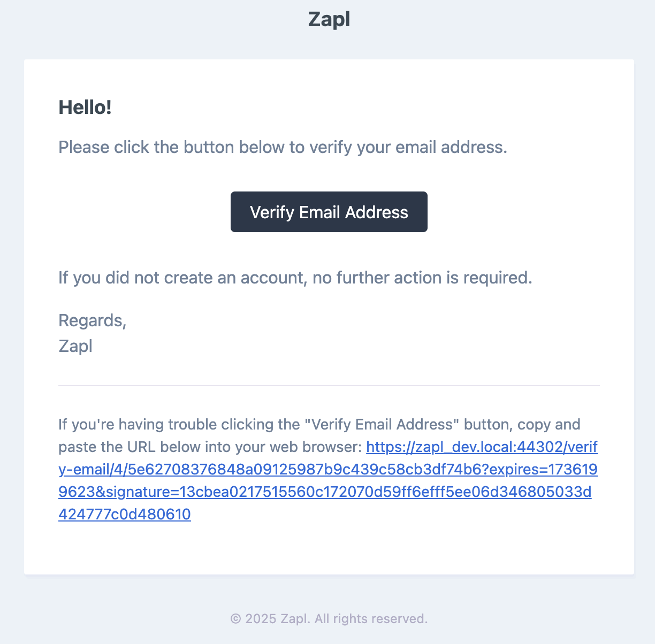Click the horizontal divider below the signature
655x644 pixels.
coord(329,385)
